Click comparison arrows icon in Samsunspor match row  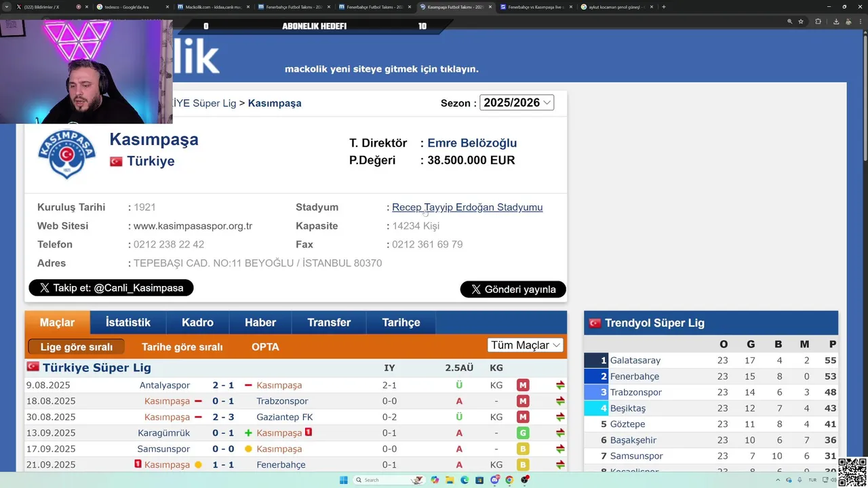pyautogui.click(x=560, y=449)
